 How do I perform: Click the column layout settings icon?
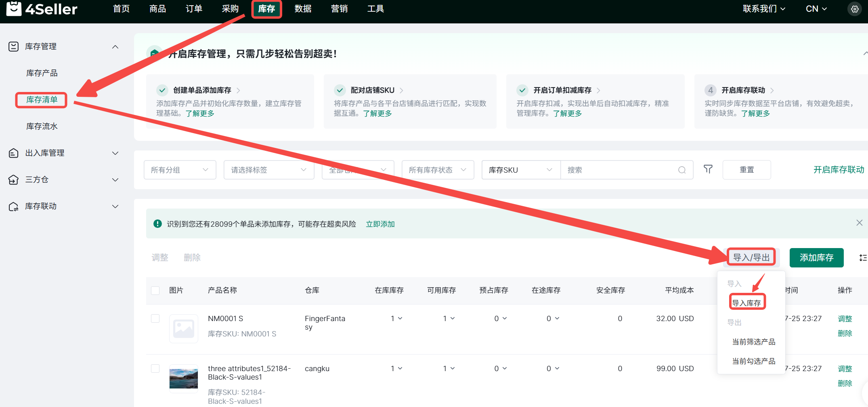point(863,258)
